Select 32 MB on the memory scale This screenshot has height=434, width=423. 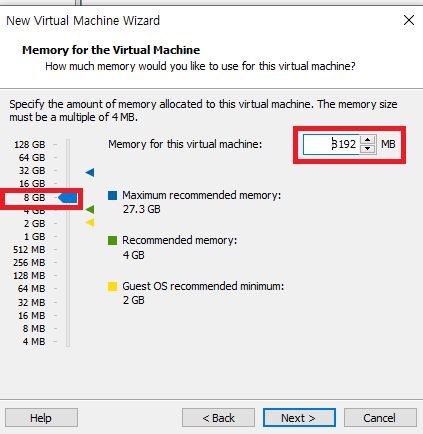[x=32, y=302]
